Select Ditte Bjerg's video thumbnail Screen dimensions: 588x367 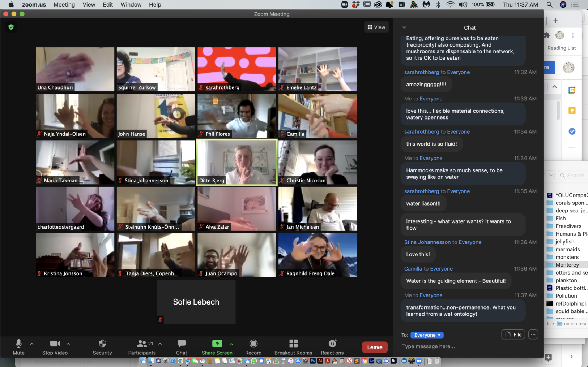point(237,162)
